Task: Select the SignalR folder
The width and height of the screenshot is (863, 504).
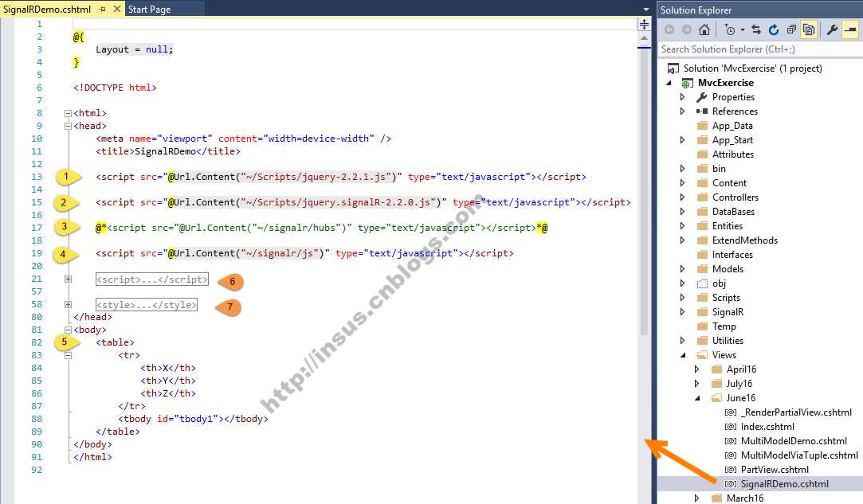Action: (728, 311)
